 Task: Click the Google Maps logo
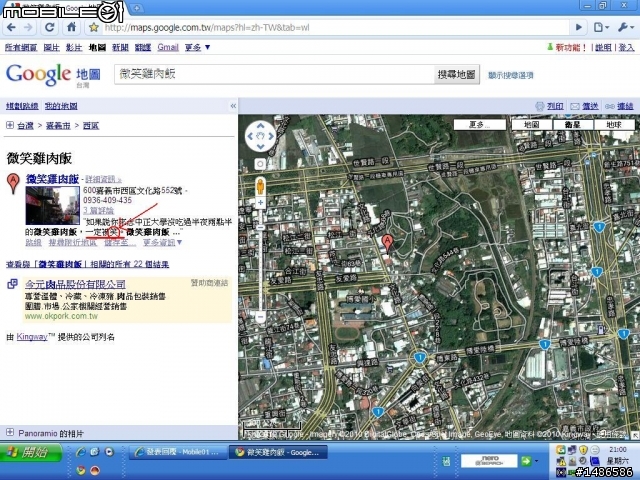pos(53,75)
